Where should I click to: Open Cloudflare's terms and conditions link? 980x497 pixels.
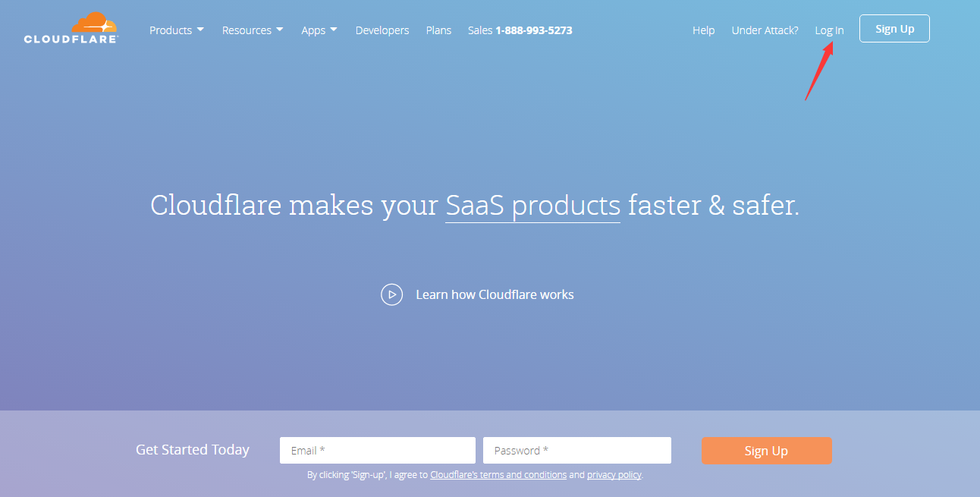pos(498,475)
